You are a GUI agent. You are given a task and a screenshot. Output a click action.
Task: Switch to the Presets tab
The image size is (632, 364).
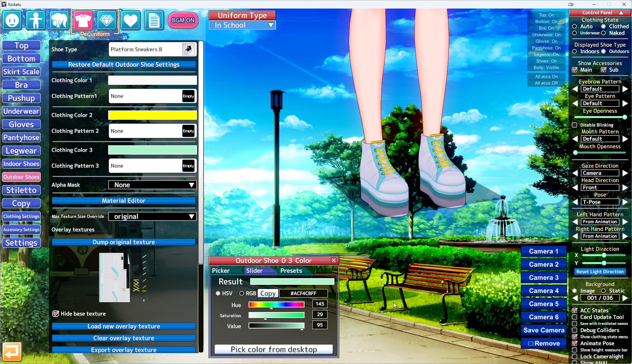(291, 271)
